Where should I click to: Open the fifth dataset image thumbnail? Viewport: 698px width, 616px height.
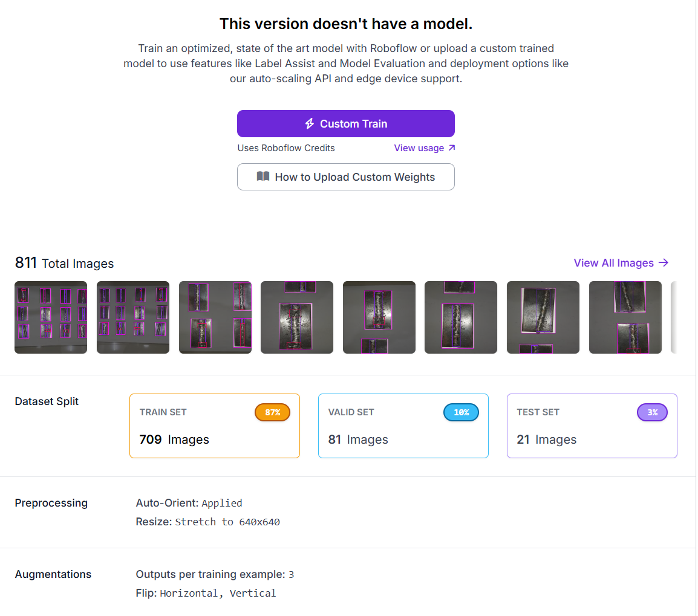tap(379, 317)
